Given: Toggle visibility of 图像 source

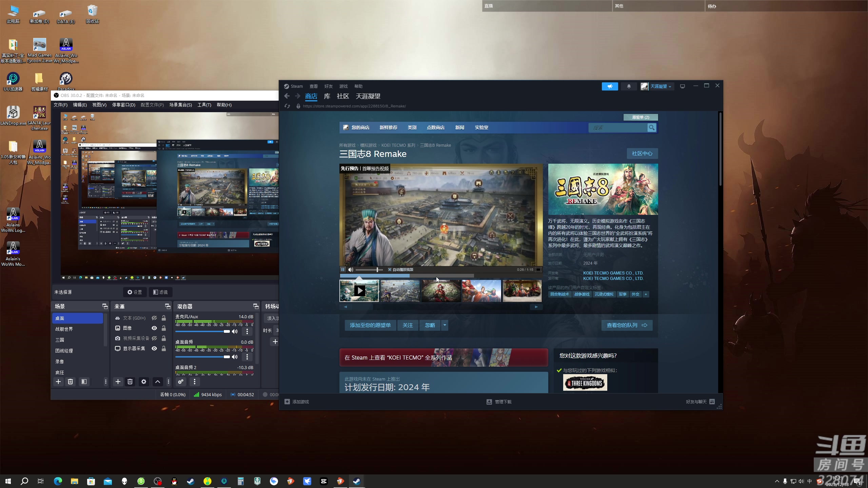Looking at the screenshot, I should click(154, 328).
